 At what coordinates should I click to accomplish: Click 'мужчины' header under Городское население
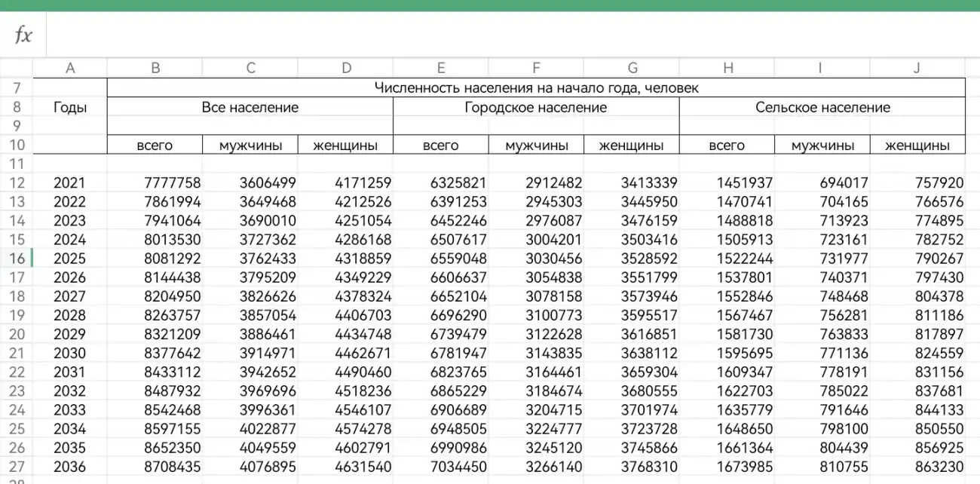[x=537, y=146]
